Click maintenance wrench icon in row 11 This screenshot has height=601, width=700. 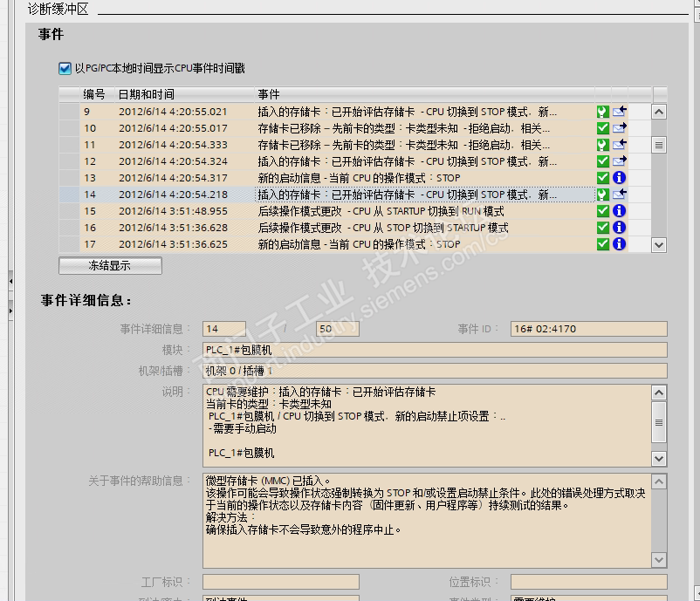[x=602, y=145]
